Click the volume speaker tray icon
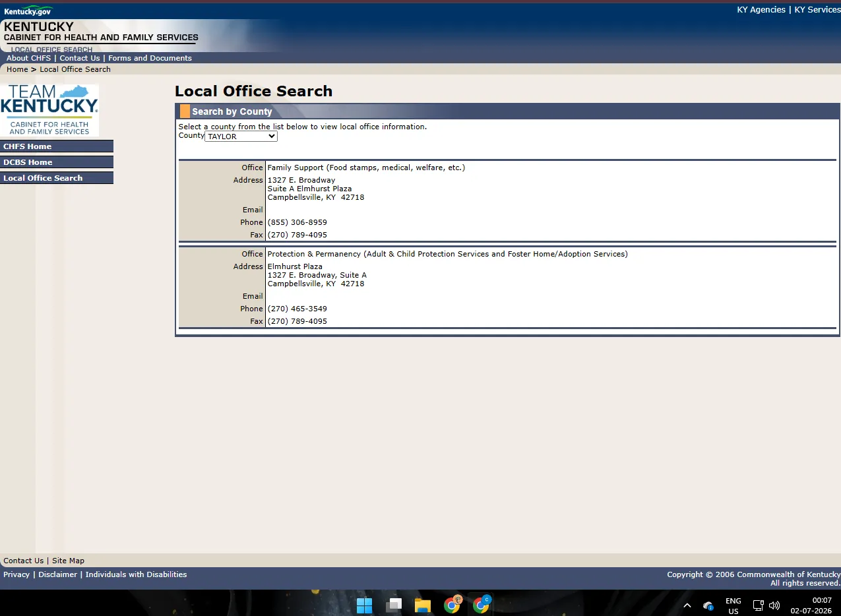 pyautogui.click(x=774, y=605)
